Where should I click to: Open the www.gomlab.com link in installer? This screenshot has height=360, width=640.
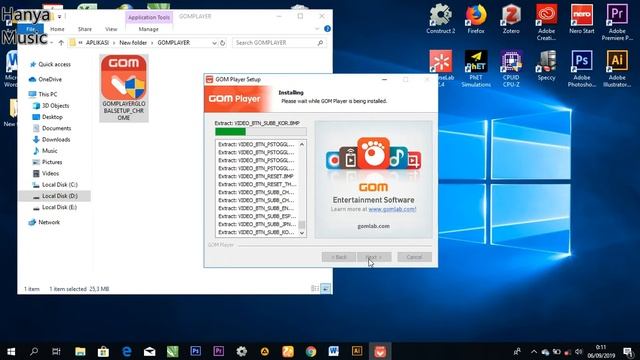pyautogui.click(x=392, y=209)
